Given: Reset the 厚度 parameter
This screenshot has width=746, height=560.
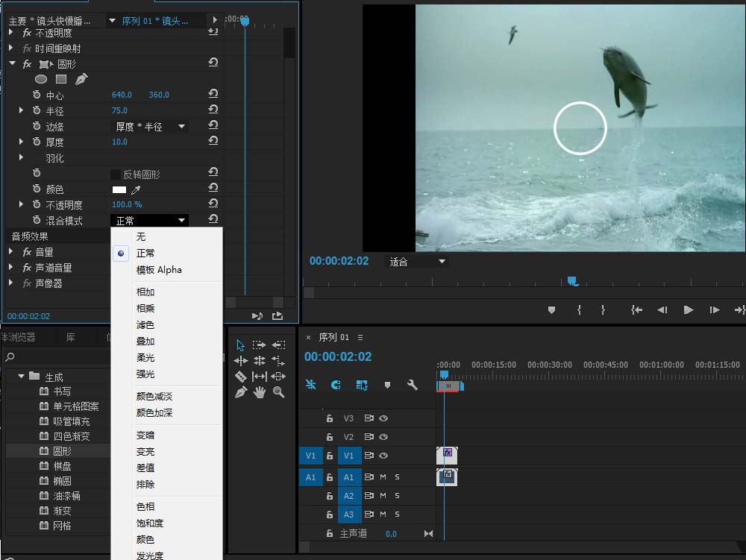Looking at the screenshot, I should pyautogui.click(x=213, y=141).
